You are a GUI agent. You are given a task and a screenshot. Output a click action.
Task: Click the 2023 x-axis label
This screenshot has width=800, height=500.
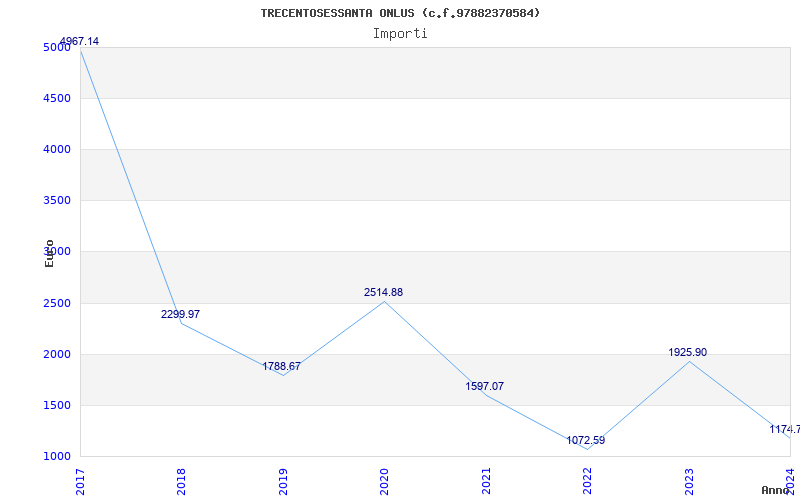689,481
